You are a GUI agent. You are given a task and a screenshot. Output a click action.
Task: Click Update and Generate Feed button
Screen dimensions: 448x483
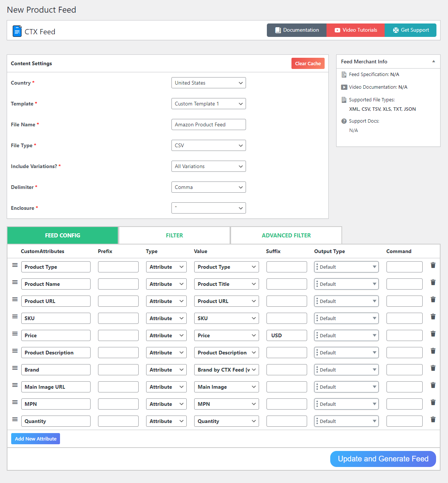click(x=383, y=459)
